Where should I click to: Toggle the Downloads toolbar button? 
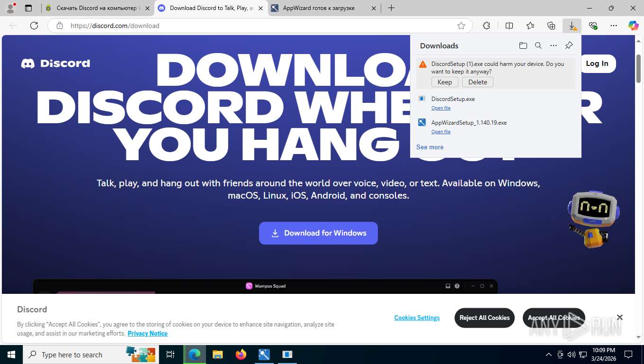(572, 26)
